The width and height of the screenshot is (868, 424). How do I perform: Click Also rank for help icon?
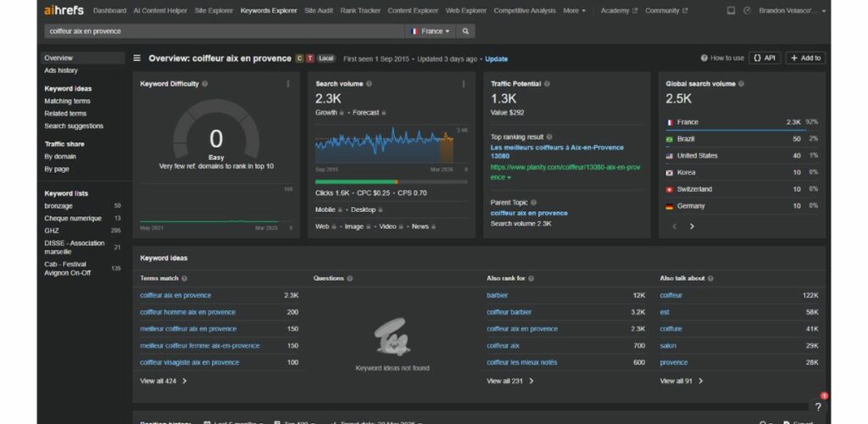(x=531, y=278)
